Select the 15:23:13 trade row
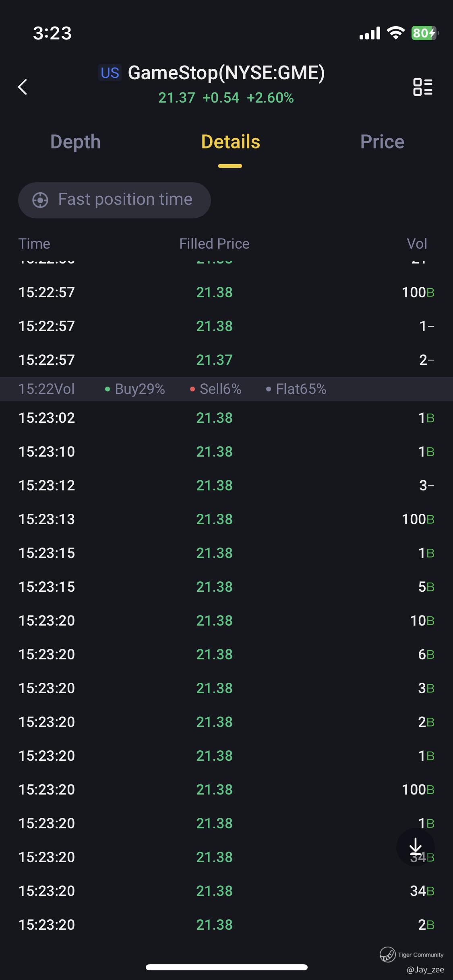Viewport: 453px width, 980px height. pyautogui.click(x=226, y=519)
